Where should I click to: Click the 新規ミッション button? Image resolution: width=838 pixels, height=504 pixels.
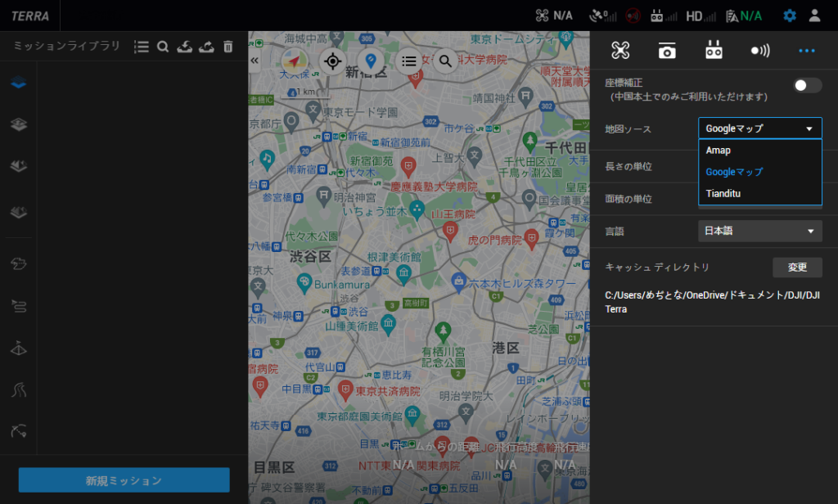(x=124, y=480)
